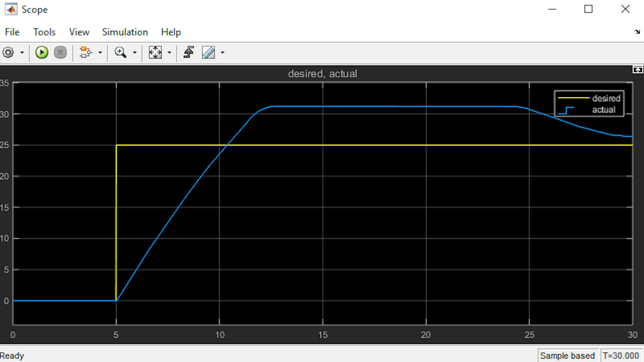This screenshot has width=644, height=362.
Task: Click x-axis tick label 15
Action: point(323,335)
